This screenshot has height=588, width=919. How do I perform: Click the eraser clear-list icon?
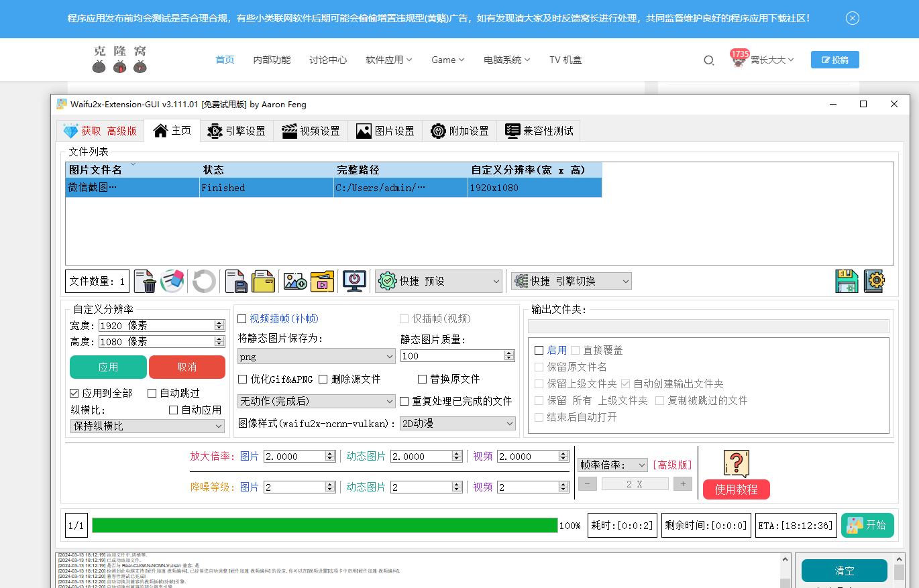click(x=172, y=281)
